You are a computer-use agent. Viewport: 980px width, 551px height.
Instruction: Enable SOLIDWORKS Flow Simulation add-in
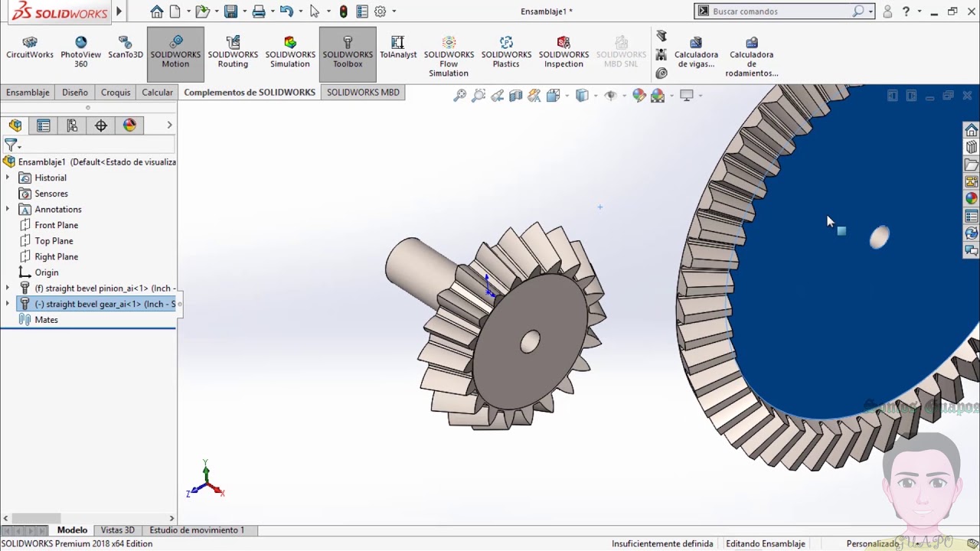[x=449, y=57]
